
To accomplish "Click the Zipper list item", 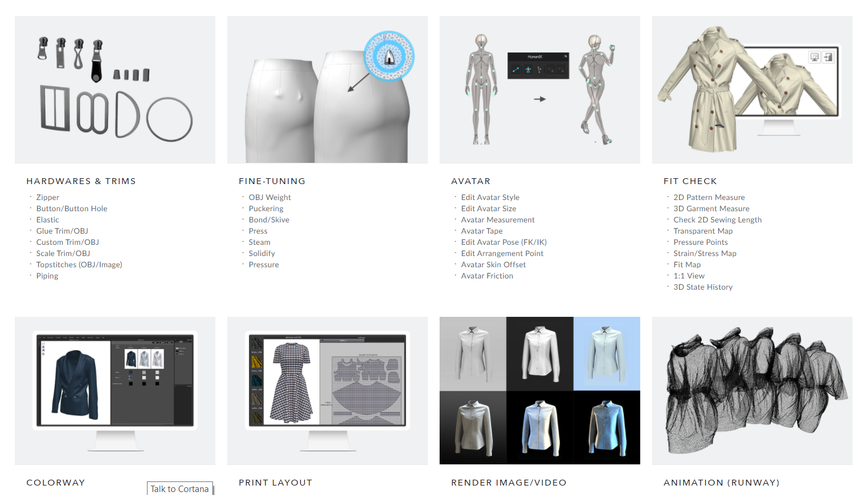I will click(x=48, y=198).
